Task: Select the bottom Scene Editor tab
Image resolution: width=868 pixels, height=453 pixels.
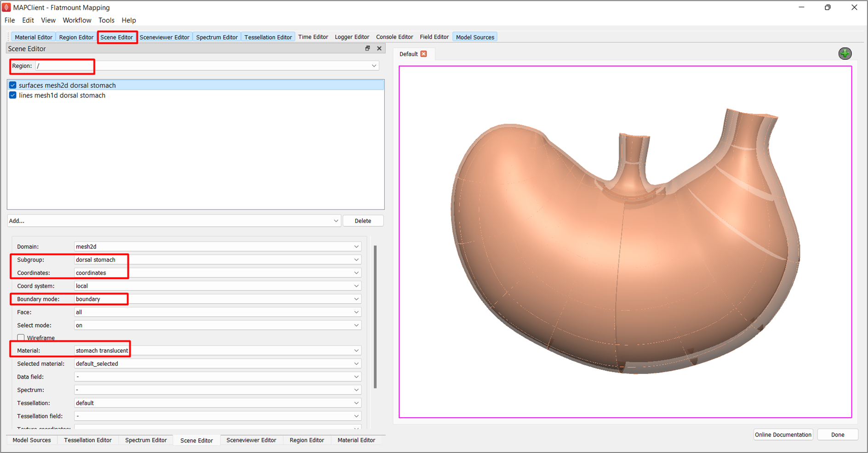Action: click(x=197, y=440)
